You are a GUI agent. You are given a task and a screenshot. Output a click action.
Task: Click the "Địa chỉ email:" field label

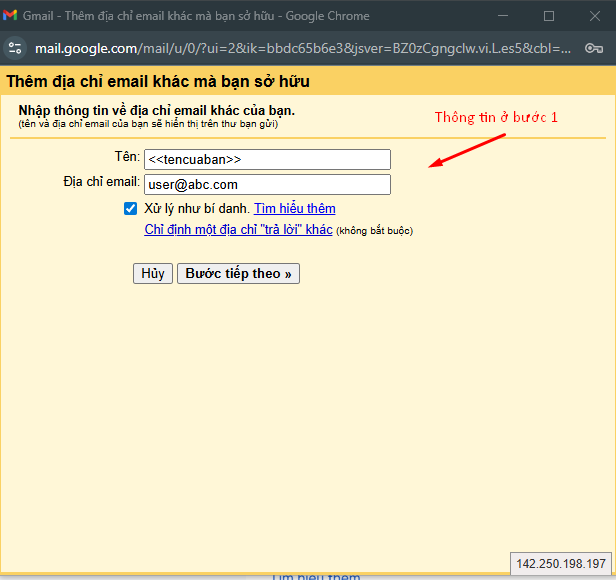tap(100, 182)
